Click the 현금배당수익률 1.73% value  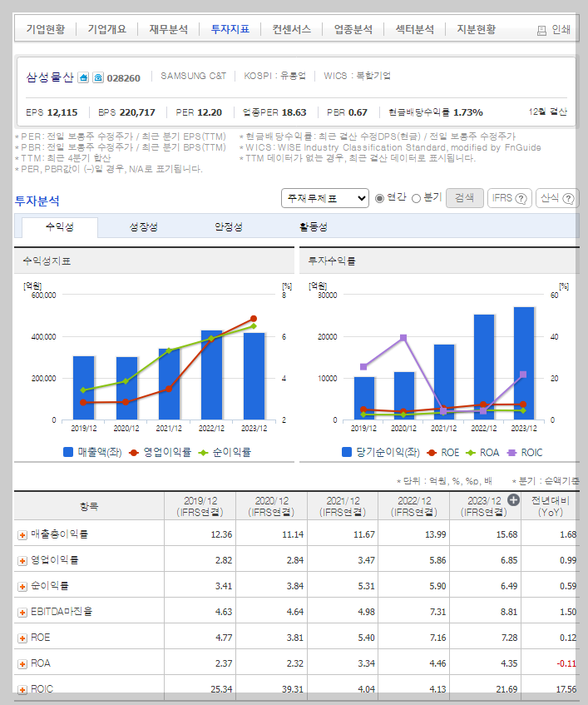pos(468,112)
